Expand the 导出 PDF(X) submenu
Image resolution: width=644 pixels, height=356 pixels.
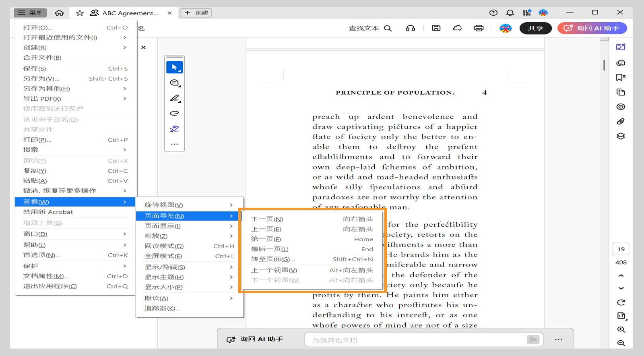click(75, 99)
